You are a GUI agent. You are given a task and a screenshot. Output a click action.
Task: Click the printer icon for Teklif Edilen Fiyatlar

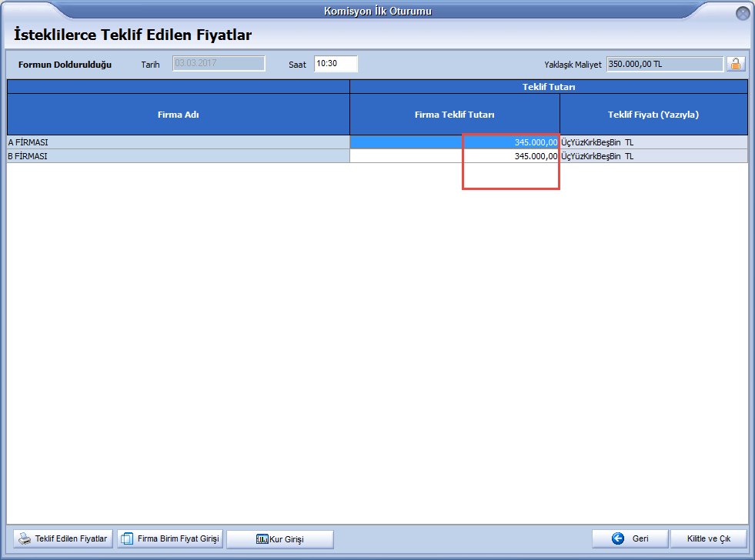coord(25,538)
